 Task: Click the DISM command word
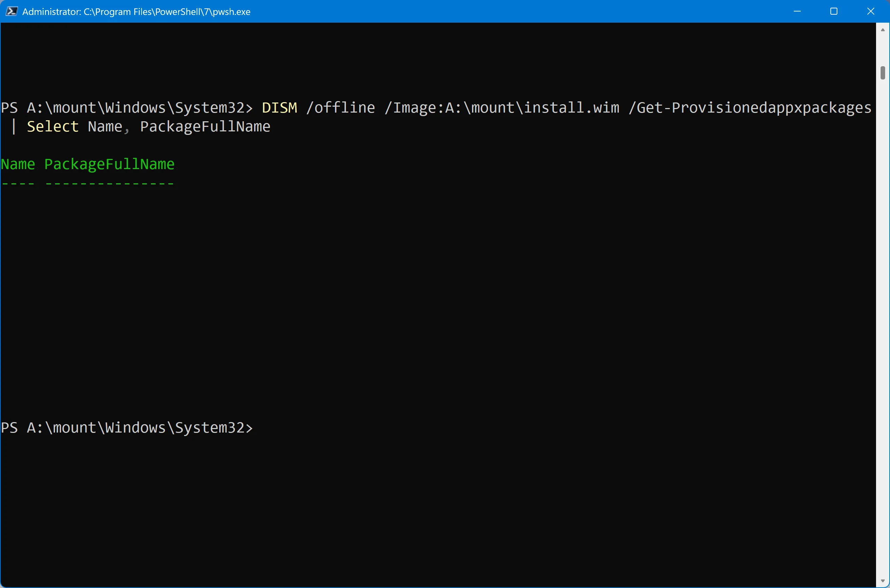[x=280, y=108]
